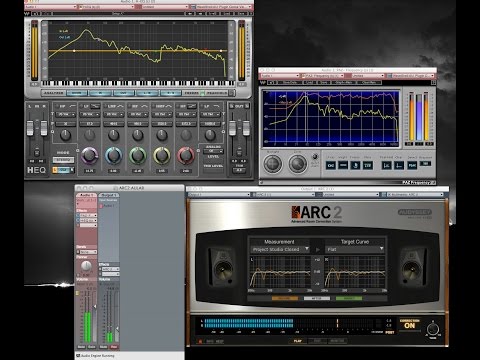
Task: Click PEAK HOLD in the HEQ analyzer bar
Action: [217, 93]
